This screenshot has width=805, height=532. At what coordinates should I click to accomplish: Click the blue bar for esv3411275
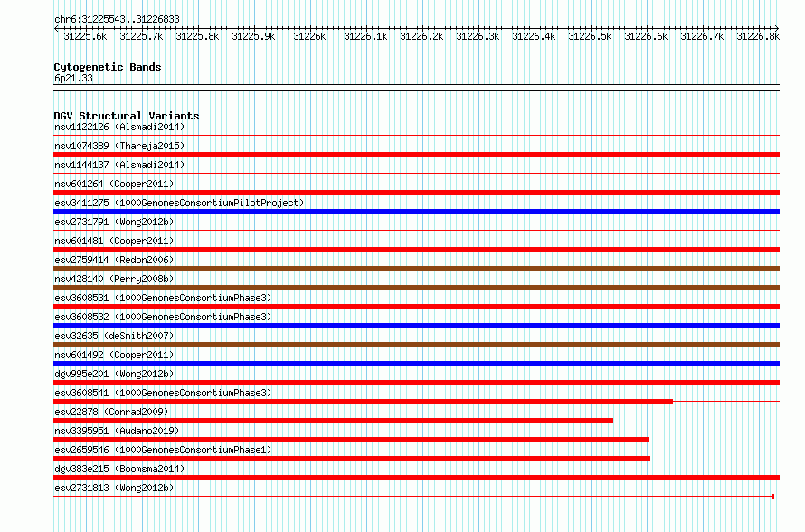coord(416,212)
